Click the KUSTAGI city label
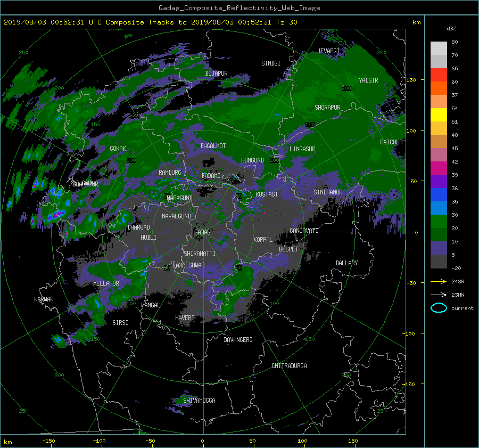The image size is (479, 448). click(x=267, y=194)
